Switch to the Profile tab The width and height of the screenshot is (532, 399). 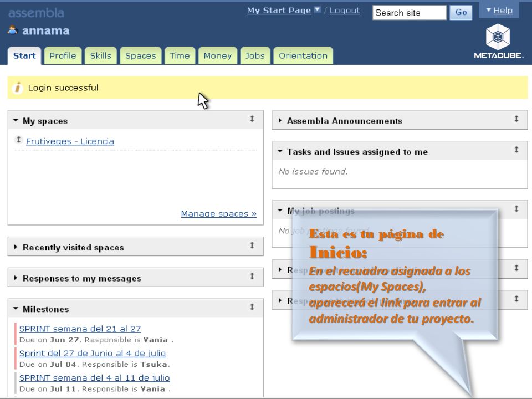[63, 55]
